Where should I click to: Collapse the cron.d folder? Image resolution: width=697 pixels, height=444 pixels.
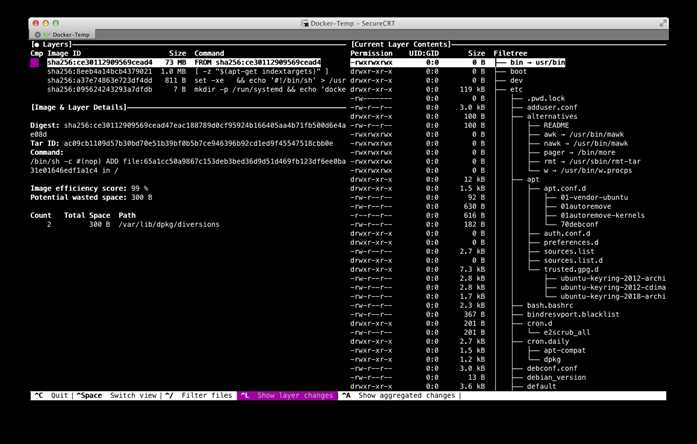539,324
